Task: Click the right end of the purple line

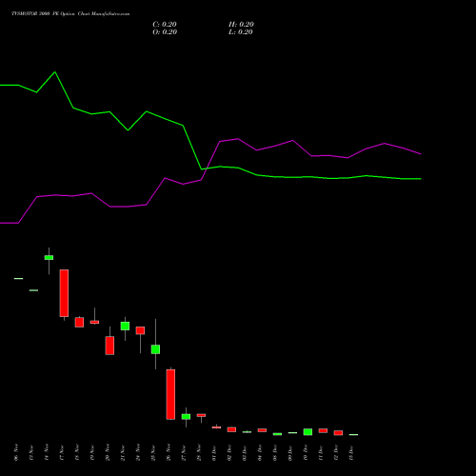Action: pos(421,154)
